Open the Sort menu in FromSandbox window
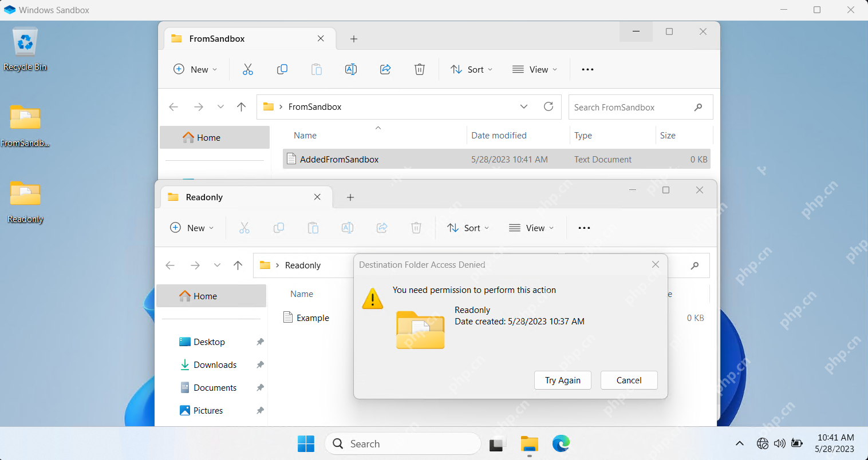Screen dimensions: 868x460 (x=471, y=69)
